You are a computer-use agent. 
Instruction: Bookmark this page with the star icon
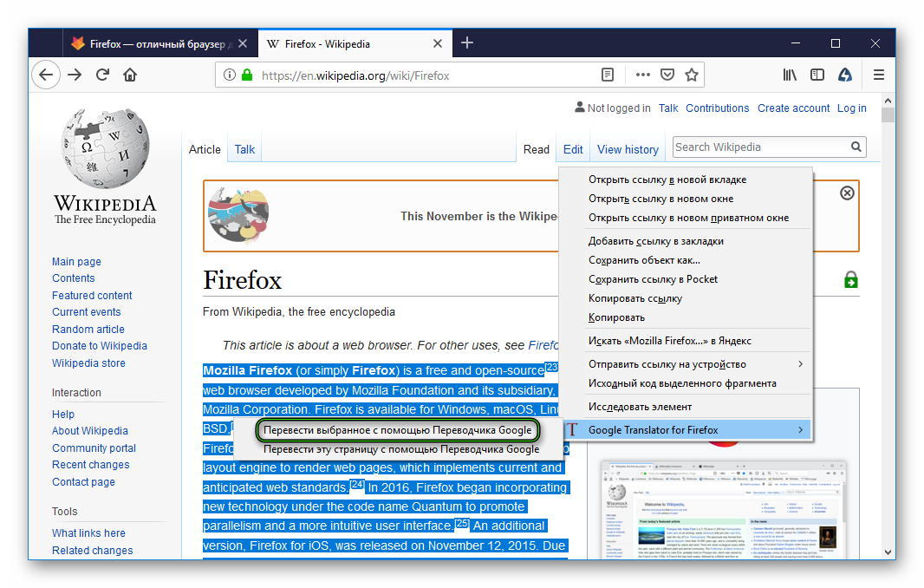click(692, 75)
